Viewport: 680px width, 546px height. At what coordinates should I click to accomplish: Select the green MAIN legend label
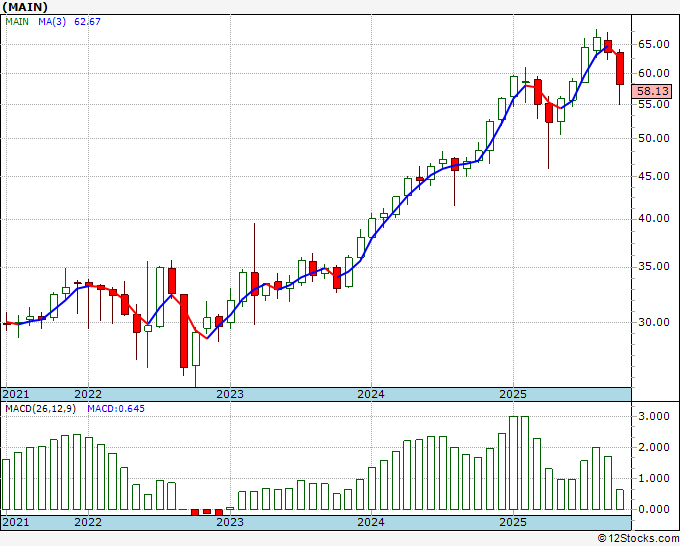17,22
